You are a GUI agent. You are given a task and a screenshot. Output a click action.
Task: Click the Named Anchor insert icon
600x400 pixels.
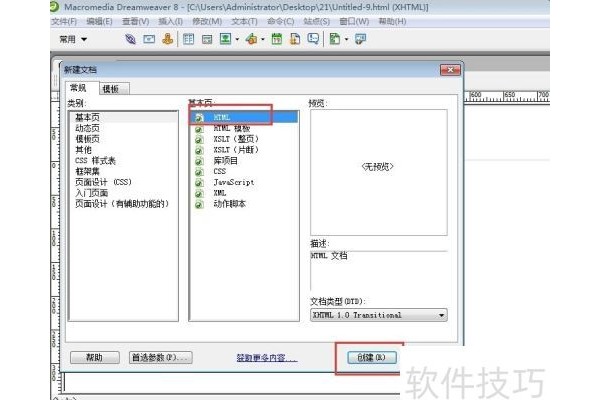tap(167, 39)
